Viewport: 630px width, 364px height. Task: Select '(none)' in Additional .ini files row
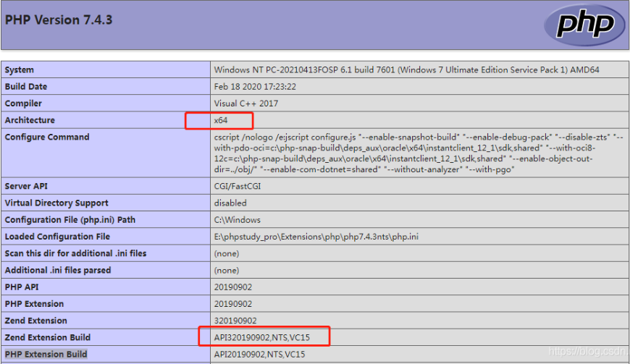click(x=227, y=271)
